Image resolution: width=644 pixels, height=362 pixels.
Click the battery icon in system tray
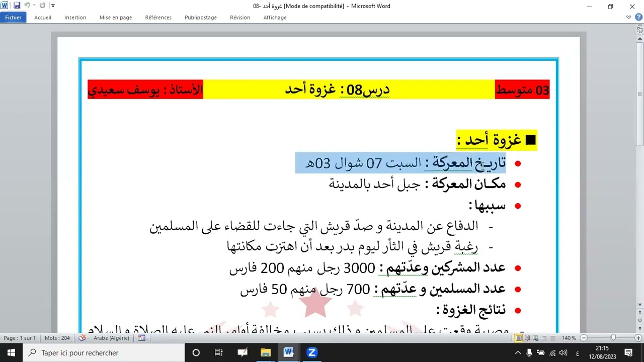click(541, 353)
